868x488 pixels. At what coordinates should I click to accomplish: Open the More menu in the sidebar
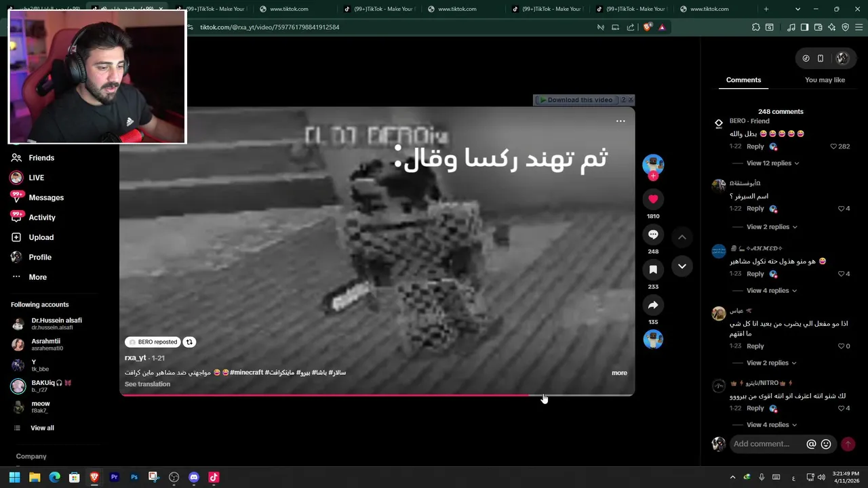[x=37, y=277]
